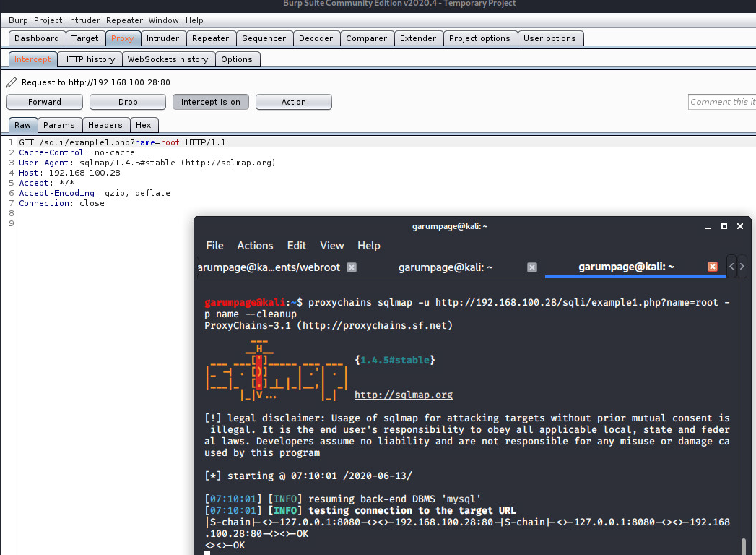Click the Comment this item field
The image size is (756, 555).
point(722,102)
